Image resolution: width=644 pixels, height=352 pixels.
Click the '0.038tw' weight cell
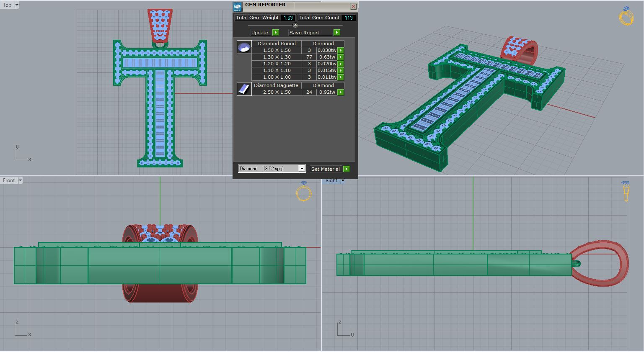(327, 50)
